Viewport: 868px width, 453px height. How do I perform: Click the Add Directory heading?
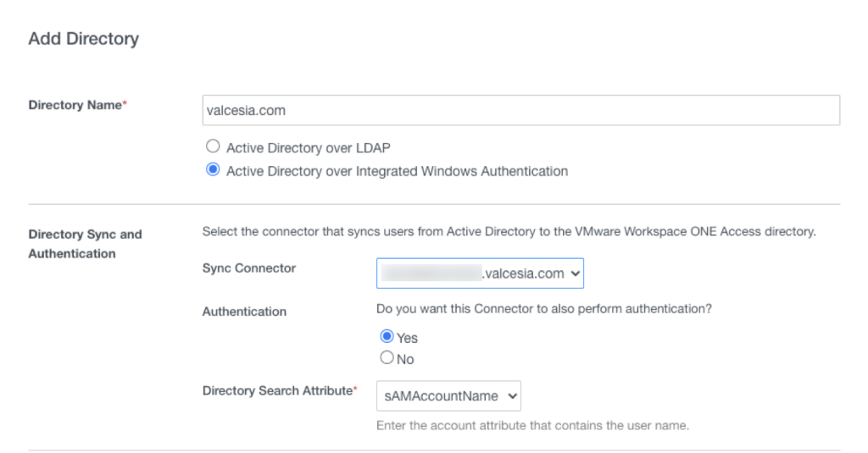(x=83, y=39)
